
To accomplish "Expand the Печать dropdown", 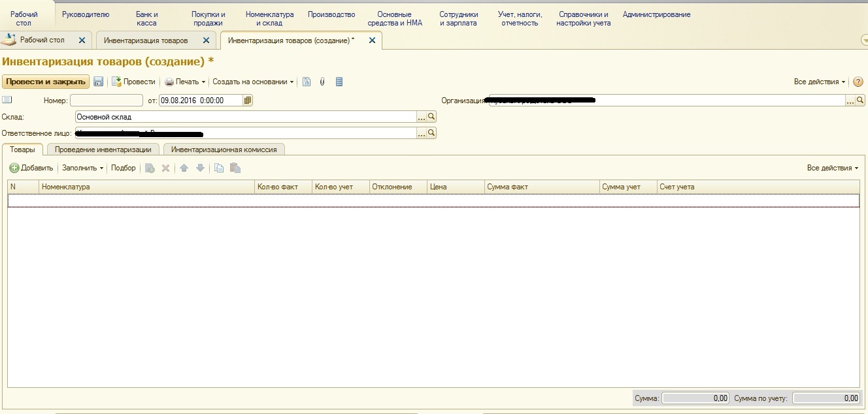I will click(186, 82).
